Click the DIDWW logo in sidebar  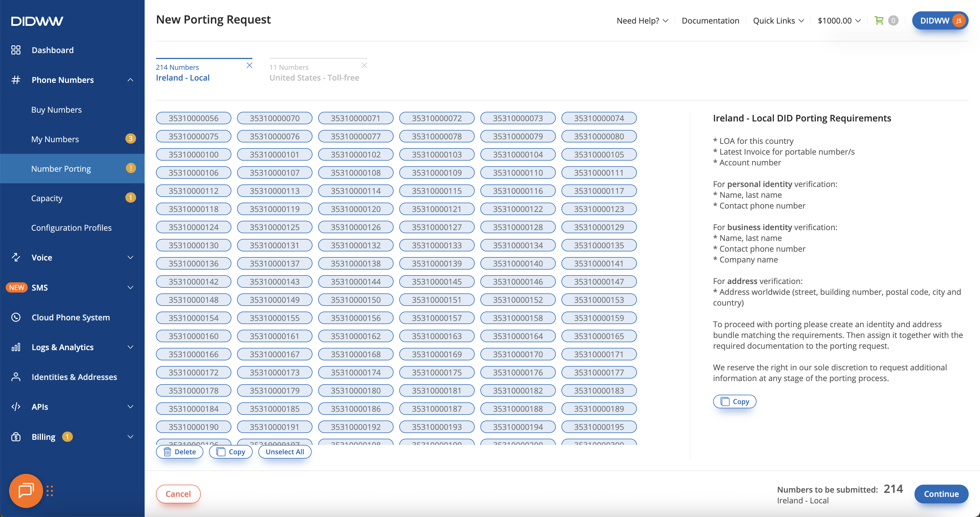pos(37,21)
